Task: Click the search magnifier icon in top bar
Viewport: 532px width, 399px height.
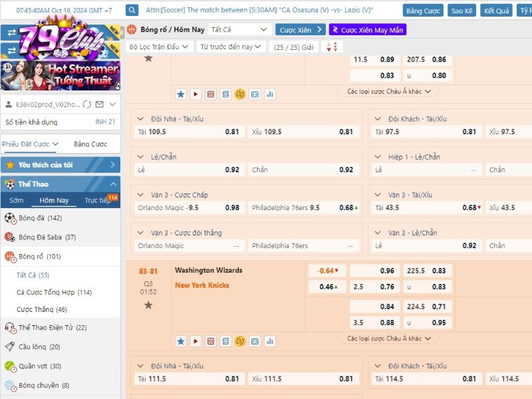Action: coord(132,10)
